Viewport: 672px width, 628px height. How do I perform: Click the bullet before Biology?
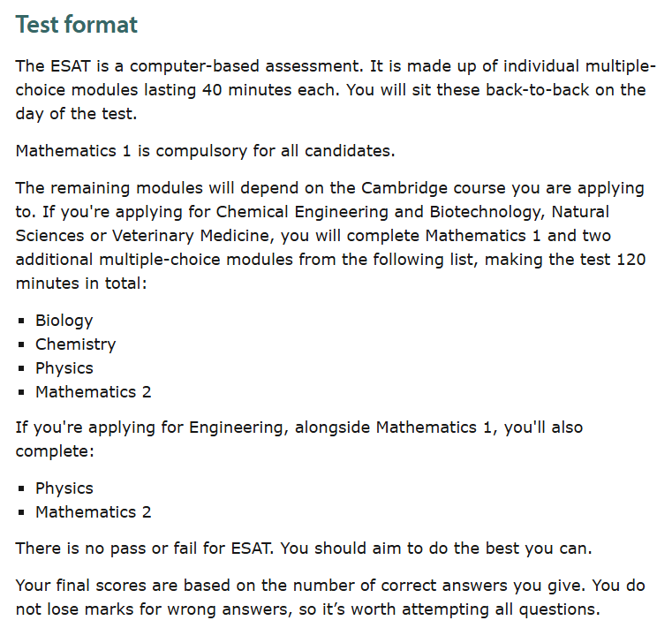[21, 321]
